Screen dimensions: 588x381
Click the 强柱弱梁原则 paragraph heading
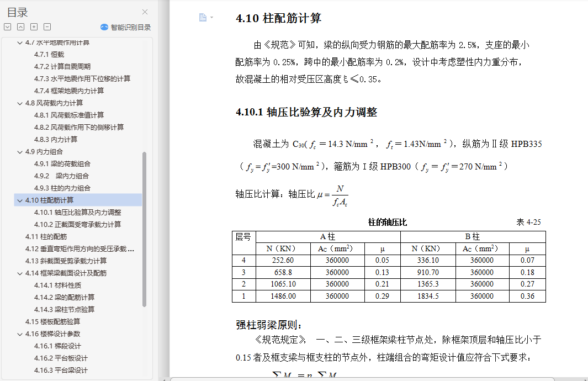269,325
